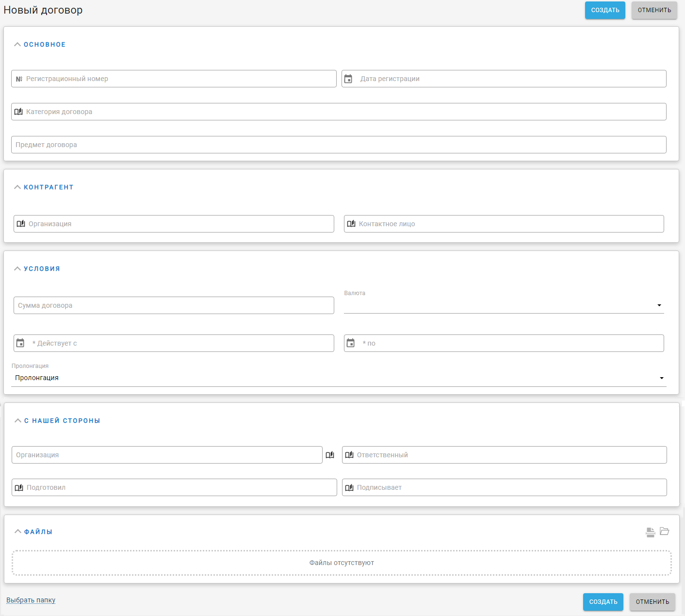Click the bottom Отменить button
The image size is (685, 616).
[x=652, y=602]
